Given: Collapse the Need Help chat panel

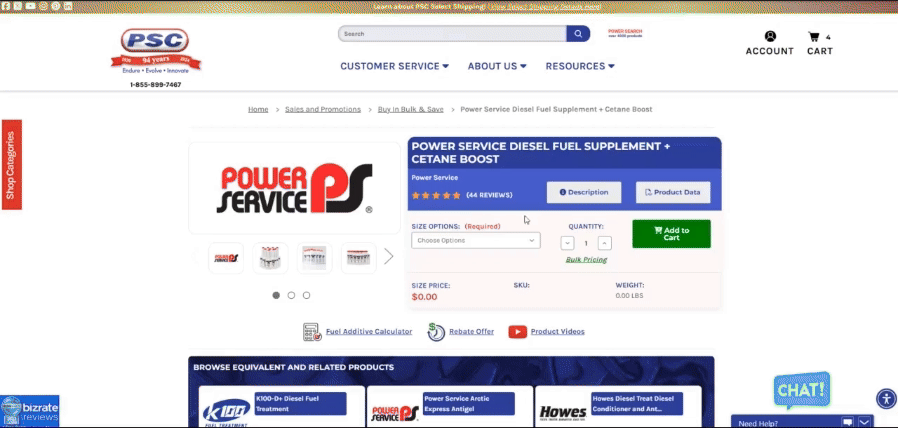Looking at the screenshot, I should (x=866, y=423).
